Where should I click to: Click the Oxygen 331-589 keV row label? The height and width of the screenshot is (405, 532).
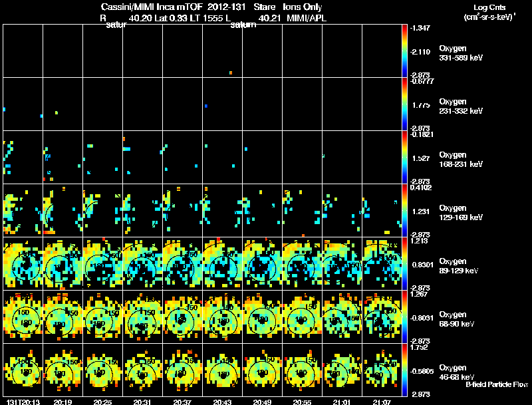[461, 53]
